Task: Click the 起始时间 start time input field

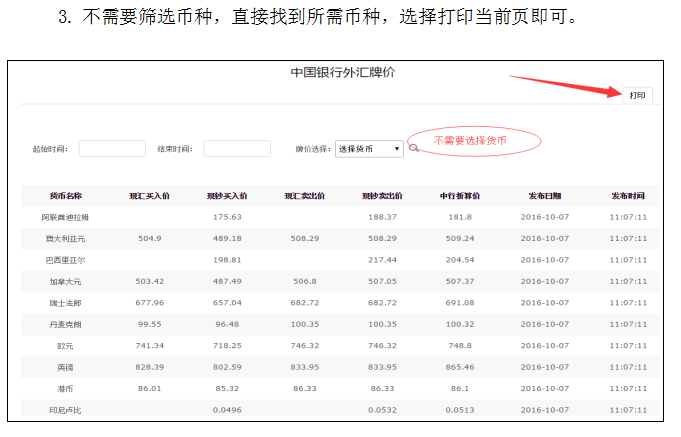Action: tap(112, 148)
